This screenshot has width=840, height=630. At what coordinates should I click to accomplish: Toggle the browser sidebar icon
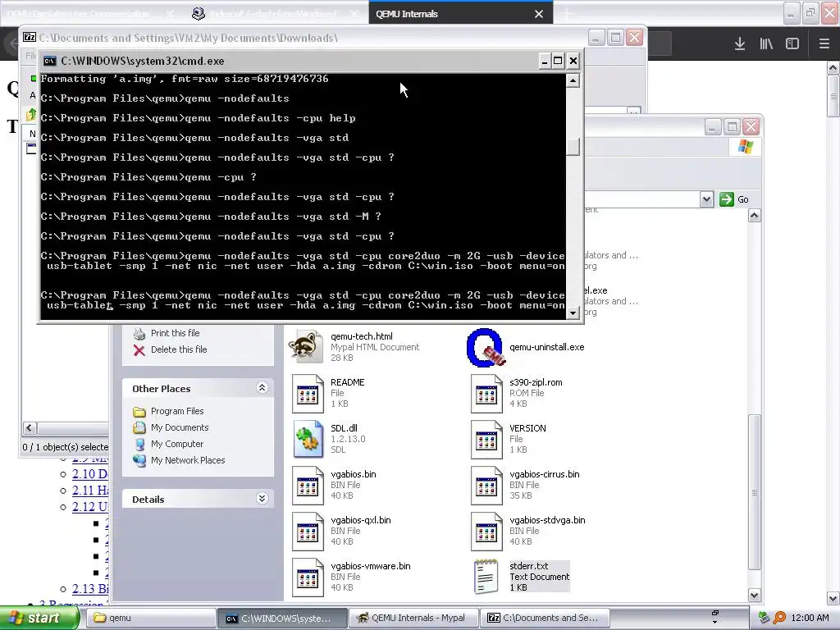tap(792, 44)
